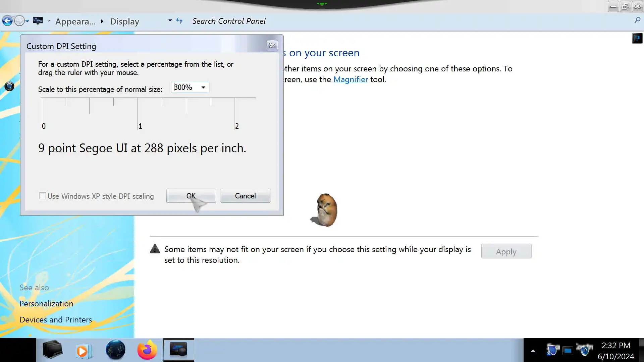Image resolution: width=644 pixels, height=362 pixels.
Task: Click the Back navigation arrow
Action: point(7,21)
